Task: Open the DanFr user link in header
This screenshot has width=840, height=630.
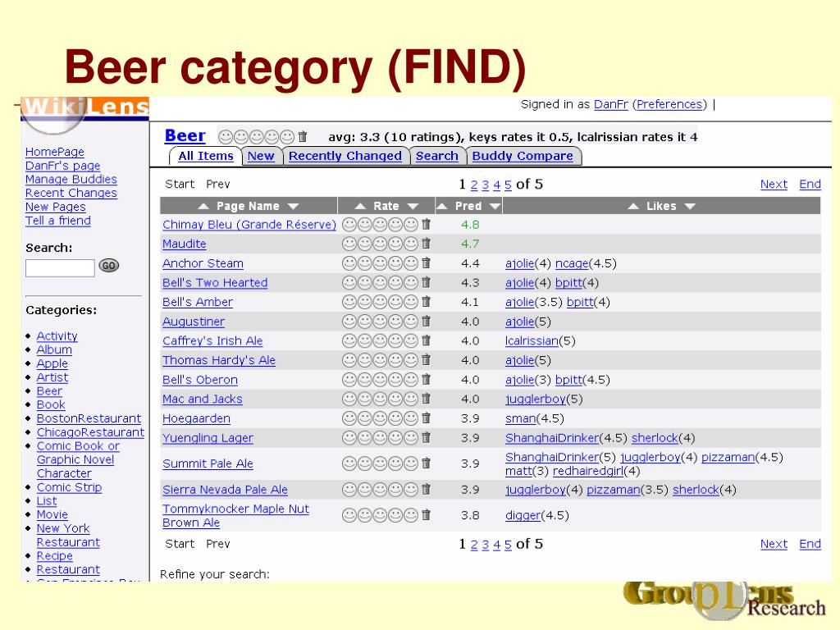Action: pyautogui.click(x=610, y=104)
